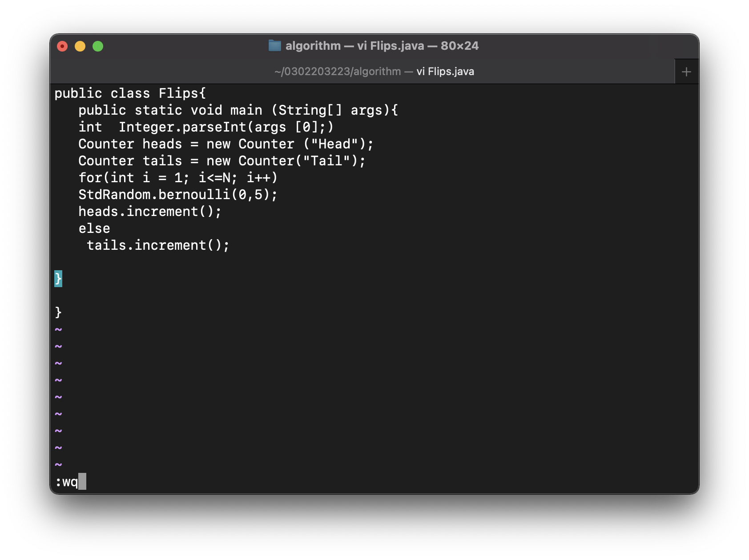Click the 'heads.increment();' statement
Screen dimensions: 749x560
[150, 212]
